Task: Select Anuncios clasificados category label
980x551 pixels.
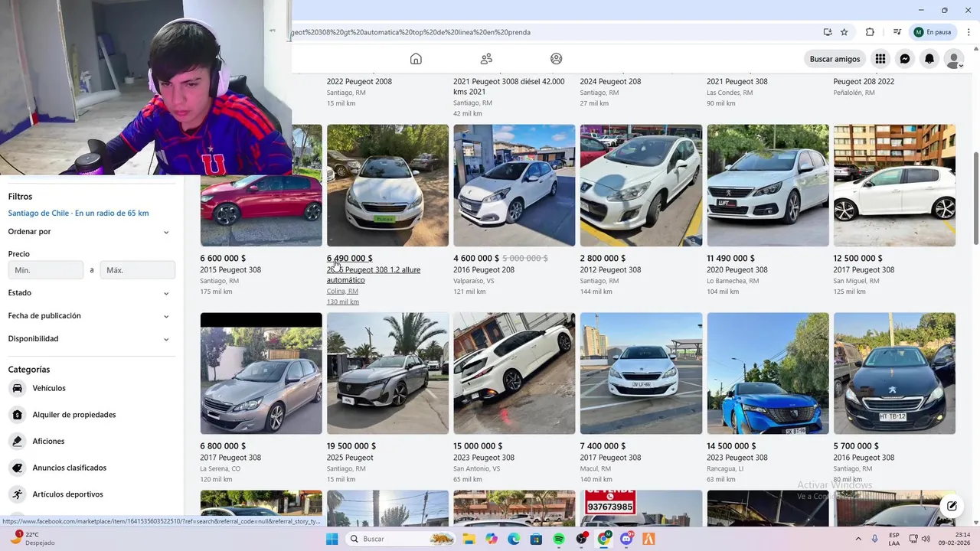Action: (x=70, y=468)
